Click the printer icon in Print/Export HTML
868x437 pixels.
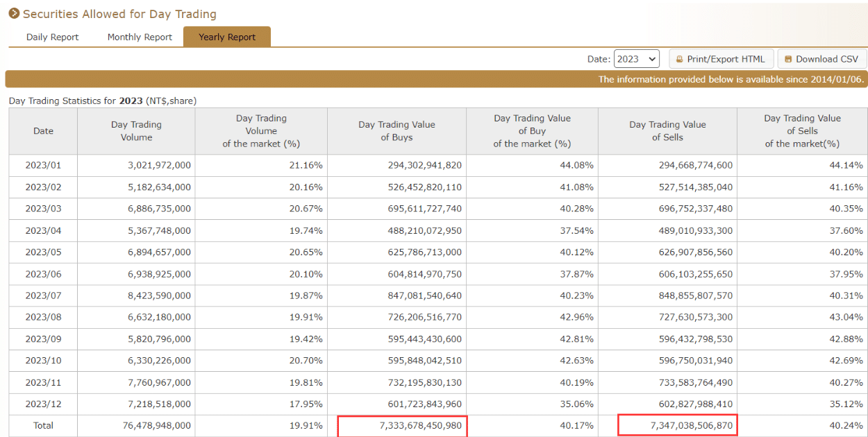pyautogui.click(x=679, y=58)
